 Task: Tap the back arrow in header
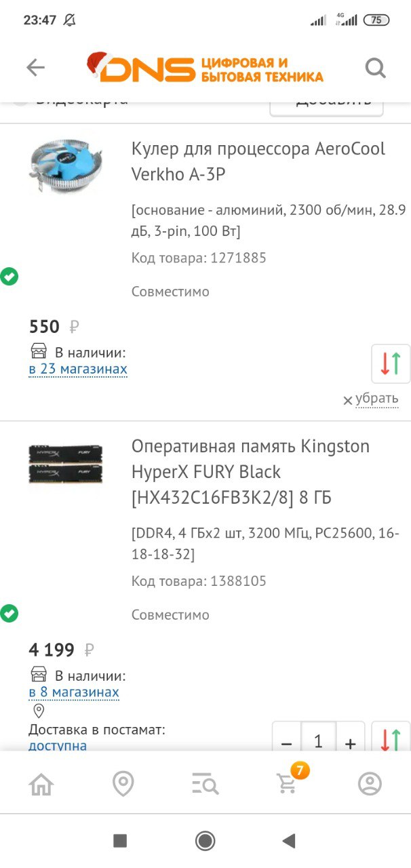35,67
